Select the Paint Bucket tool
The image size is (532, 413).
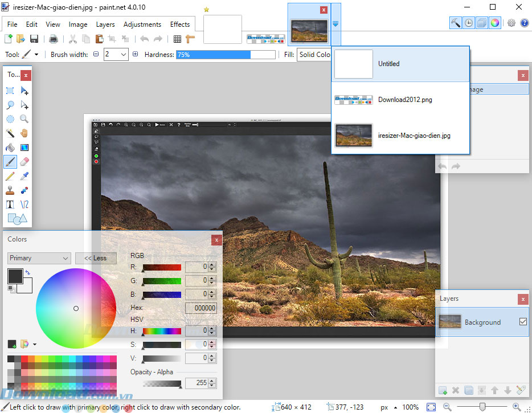[x=10, y=148]
